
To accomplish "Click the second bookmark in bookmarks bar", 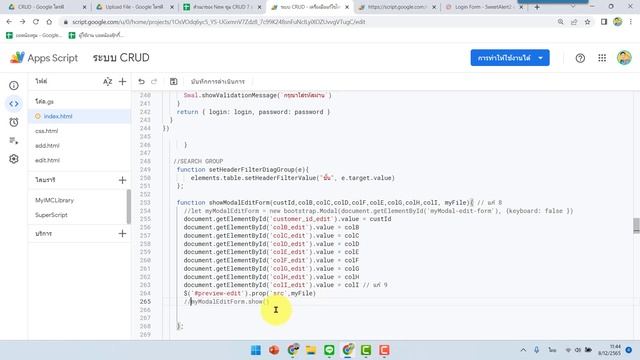I will click(x=96, y=36).
